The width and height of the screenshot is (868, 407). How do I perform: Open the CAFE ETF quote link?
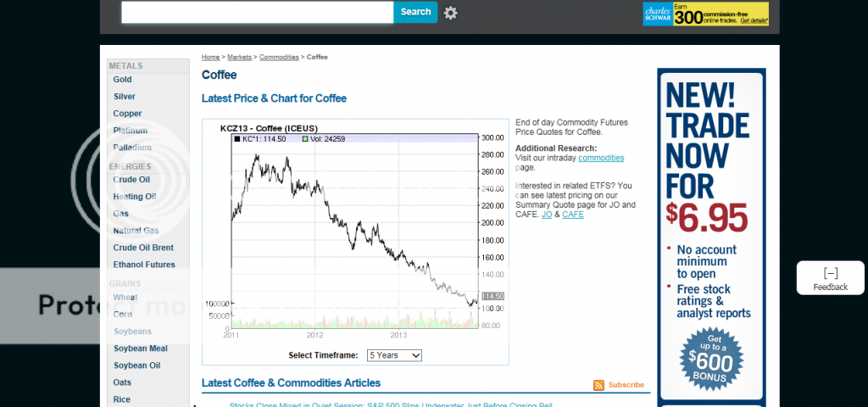573,215
